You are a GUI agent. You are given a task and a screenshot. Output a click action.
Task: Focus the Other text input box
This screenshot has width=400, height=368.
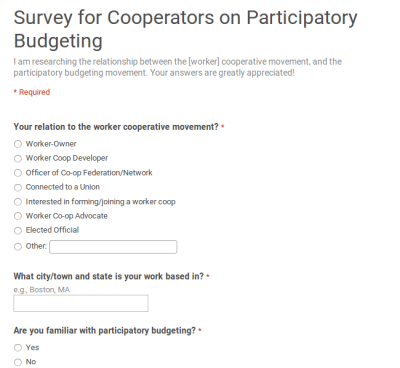pos(113,247)
